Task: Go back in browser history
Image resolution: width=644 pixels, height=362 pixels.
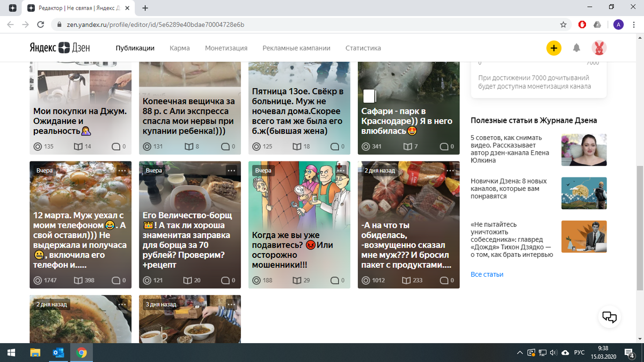Action: pos(11,25)
